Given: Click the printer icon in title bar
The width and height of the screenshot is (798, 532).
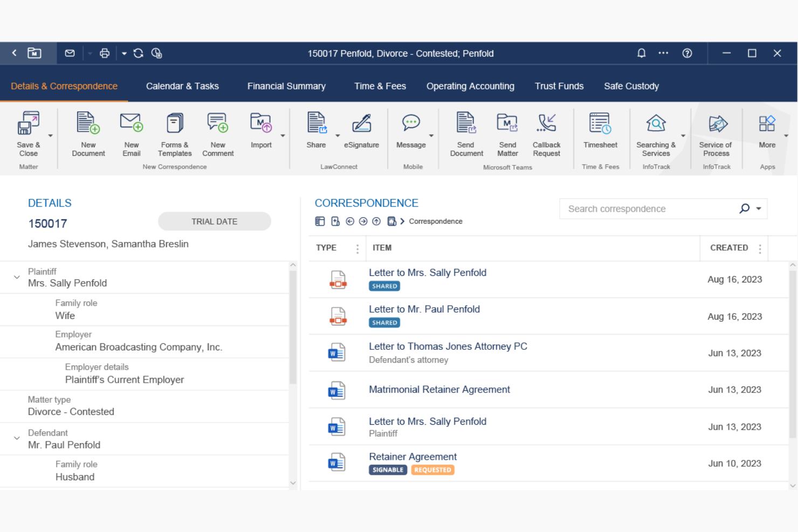Looking at the screenshot, I should point(105,53).
